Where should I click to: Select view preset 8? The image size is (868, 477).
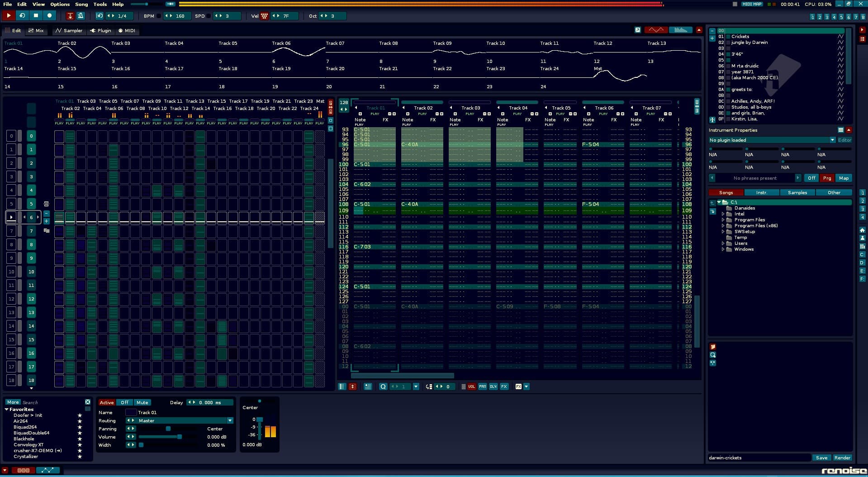point(863,17)
